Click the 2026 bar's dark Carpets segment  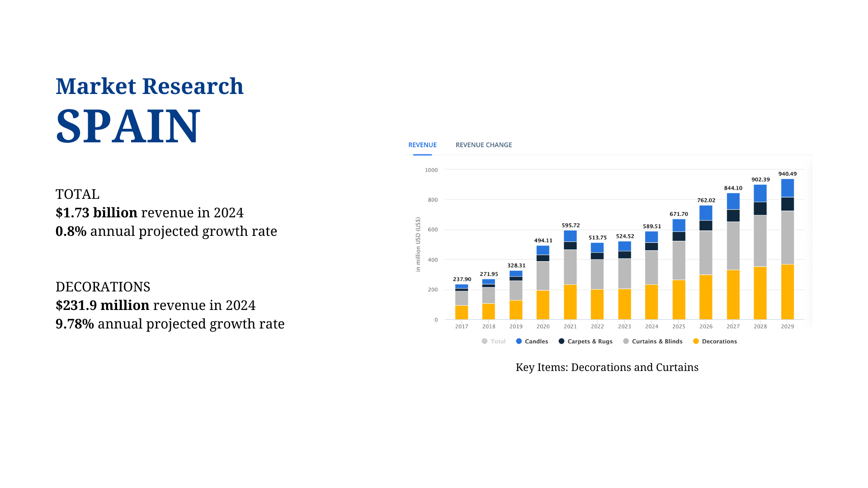(706, 225)
